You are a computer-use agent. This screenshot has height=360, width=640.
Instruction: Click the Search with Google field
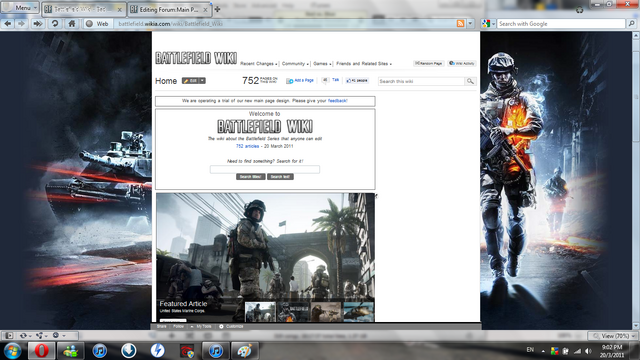pos(561,24)
